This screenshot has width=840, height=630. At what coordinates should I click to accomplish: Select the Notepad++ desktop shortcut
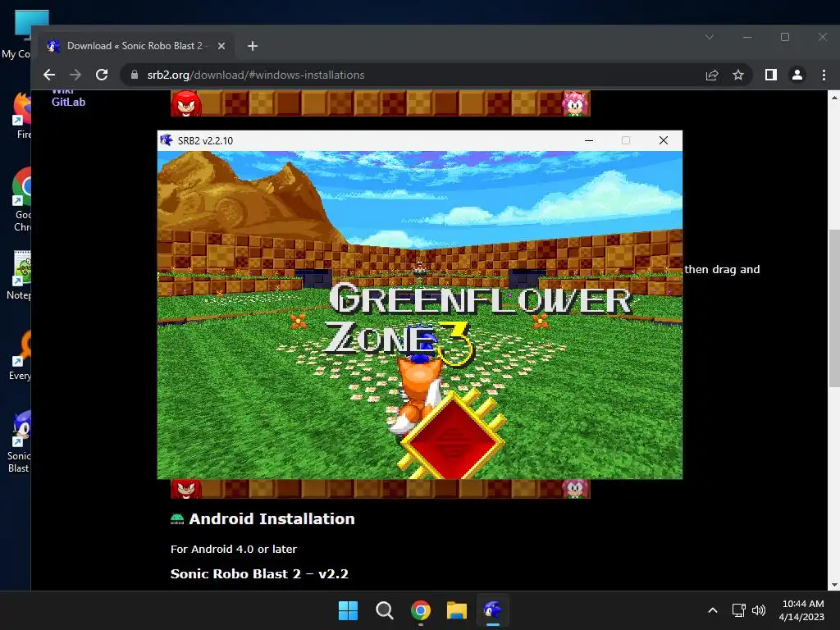pos(20,274)
